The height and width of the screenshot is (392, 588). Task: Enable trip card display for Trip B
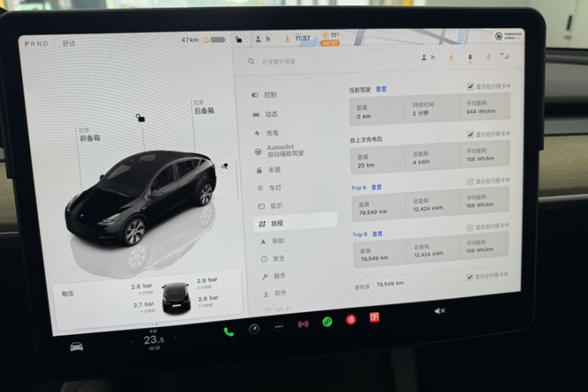(x=470, y=227)
